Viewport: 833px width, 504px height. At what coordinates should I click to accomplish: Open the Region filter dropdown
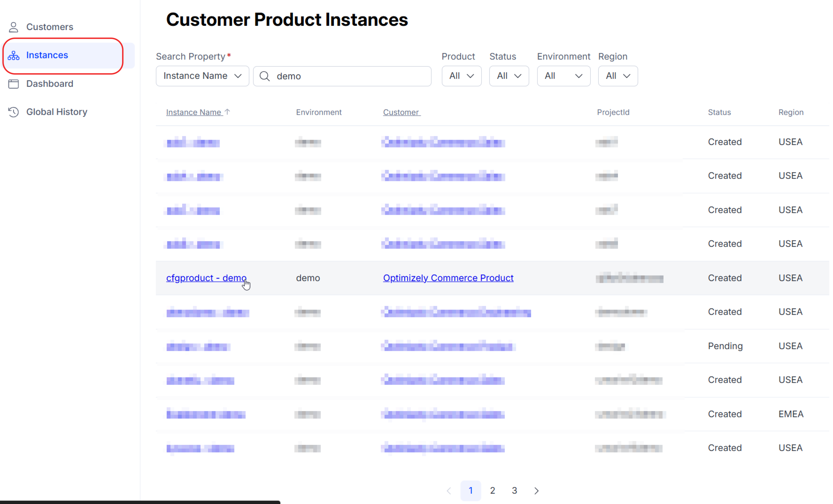click(x=617, y=76)
